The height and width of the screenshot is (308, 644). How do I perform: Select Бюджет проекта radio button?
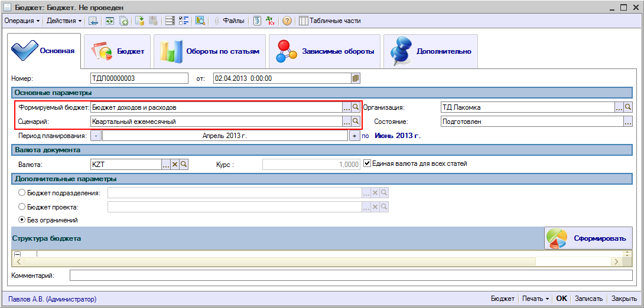pos(22,207)
